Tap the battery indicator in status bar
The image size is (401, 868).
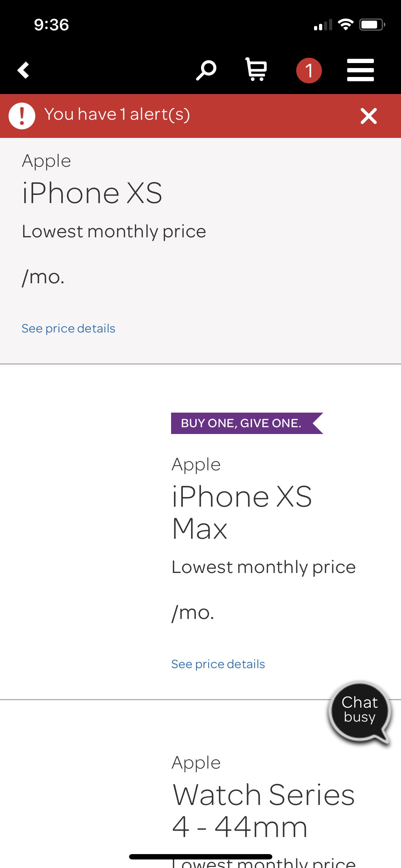[x=372, y=25]
